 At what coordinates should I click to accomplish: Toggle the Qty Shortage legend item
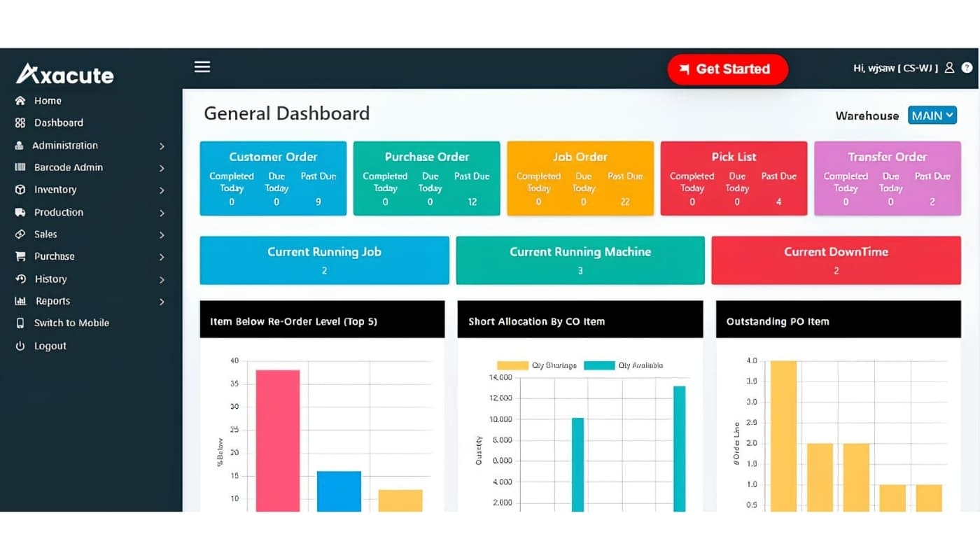click(537, 365)
